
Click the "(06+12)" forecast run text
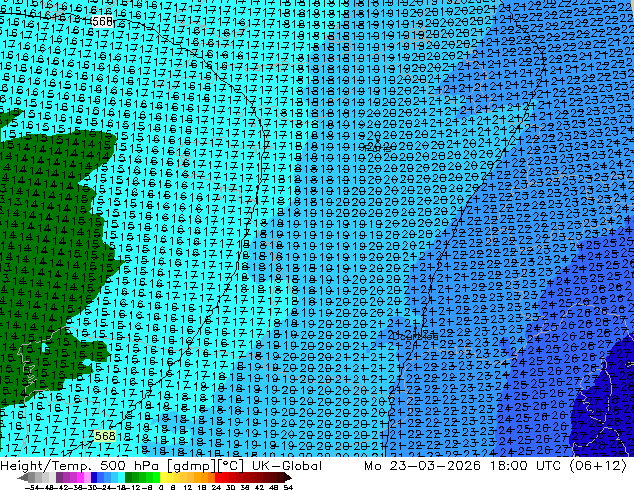tap(598, 466)
